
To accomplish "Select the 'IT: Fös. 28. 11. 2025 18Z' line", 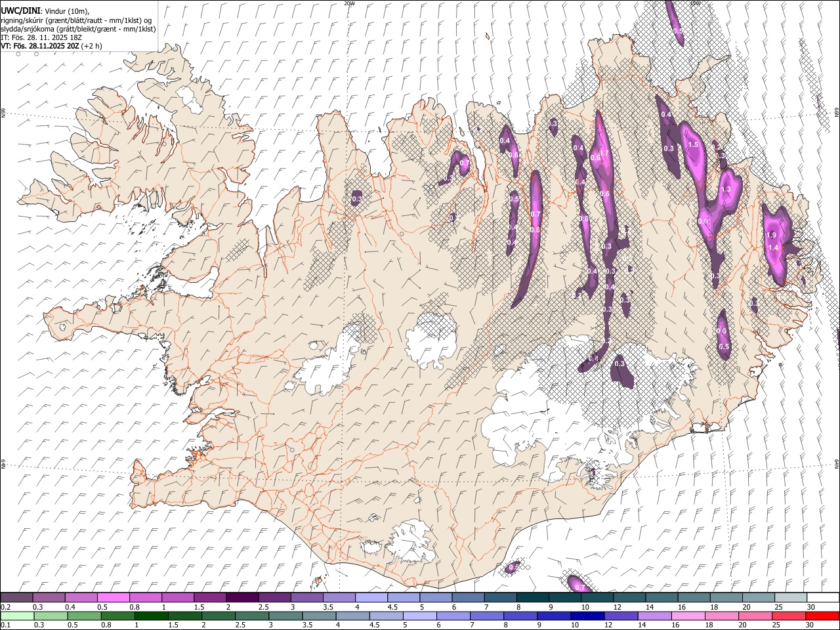I will pos(41,37).
